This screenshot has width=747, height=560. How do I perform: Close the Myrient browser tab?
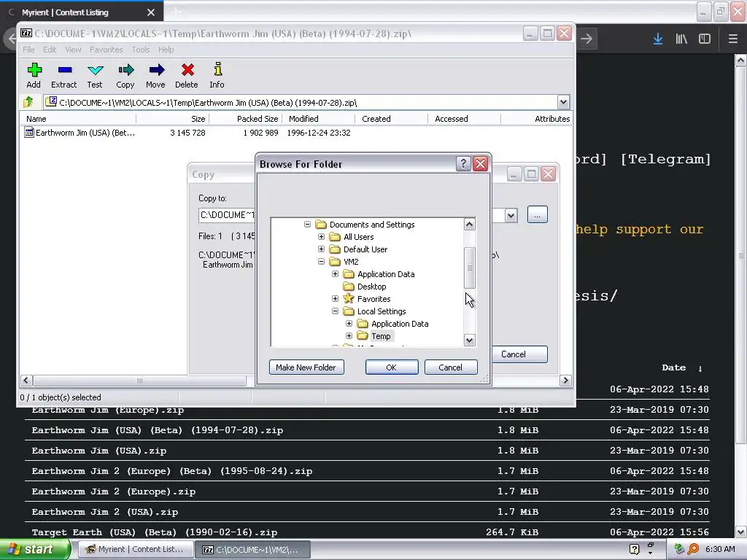pos(151,12)
